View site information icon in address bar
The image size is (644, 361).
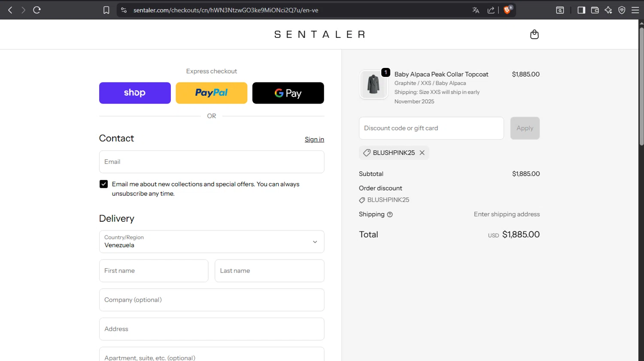pyautogui.click(x=124, y=10)
